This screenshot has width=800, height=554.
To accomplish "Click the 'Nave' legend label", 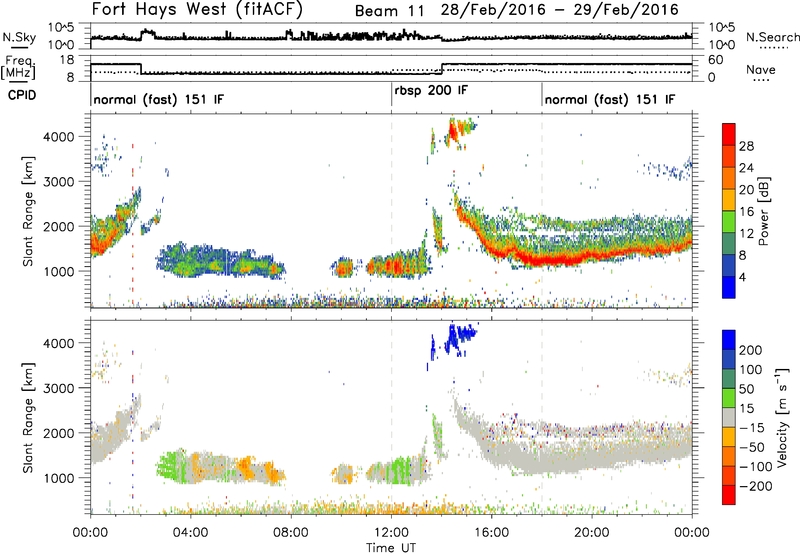I will 761,70.
